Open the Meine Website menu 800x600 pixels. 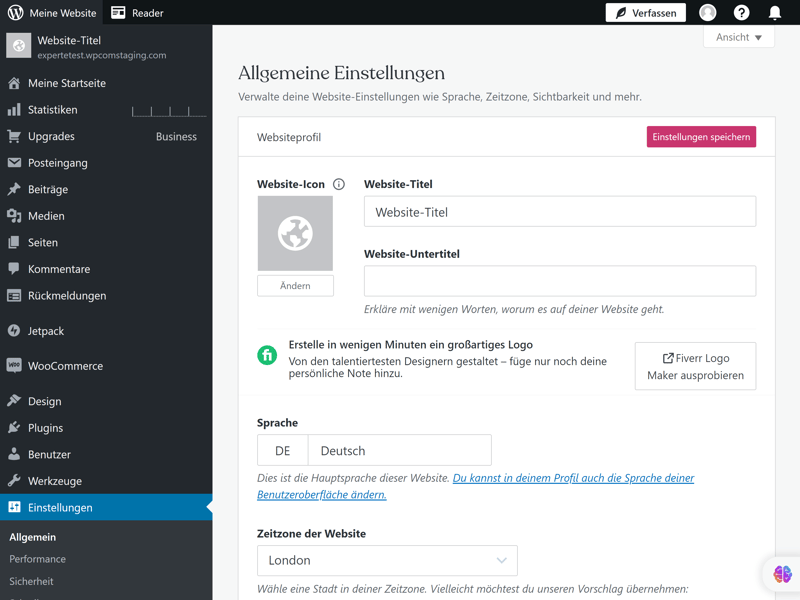tap(52, 13)
